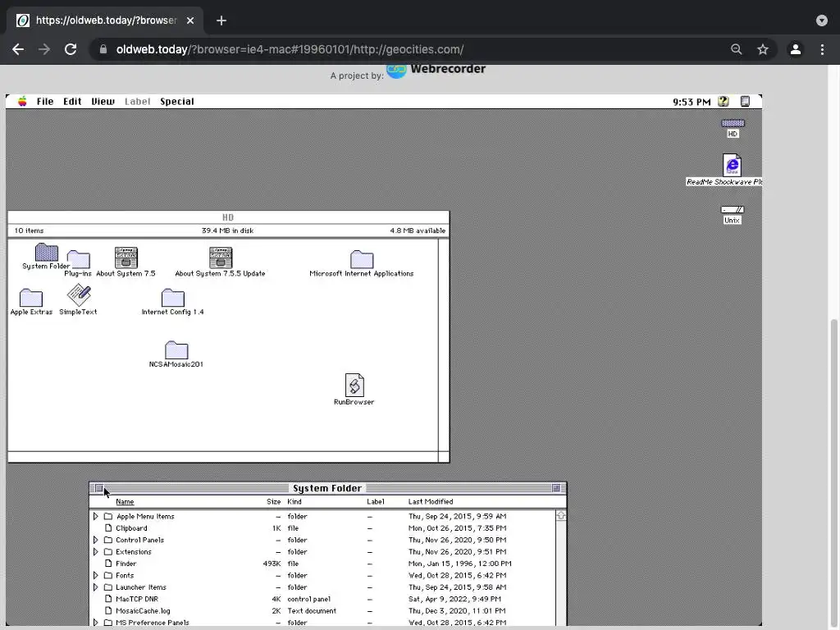Click 'Text document' kind cell

point(312,610)
